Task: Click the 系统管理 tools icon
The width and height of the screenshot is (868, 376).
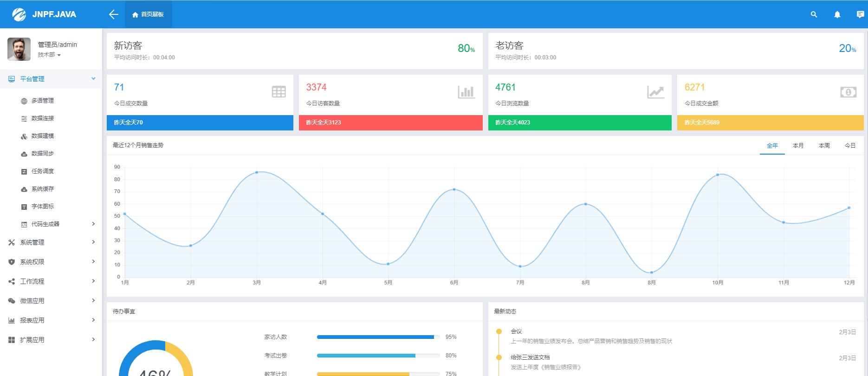Action: point(12,242)
